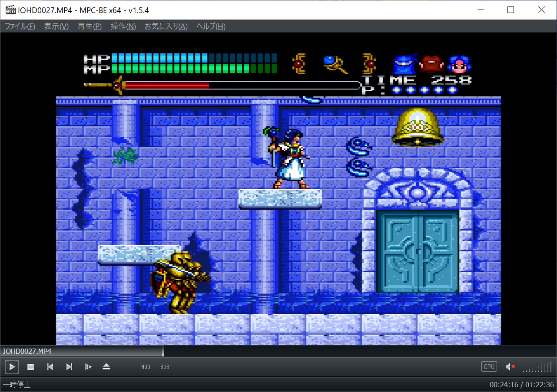Open the 表示(V) menu
This screenshot has width=557, height=392.
coord(56,26)
